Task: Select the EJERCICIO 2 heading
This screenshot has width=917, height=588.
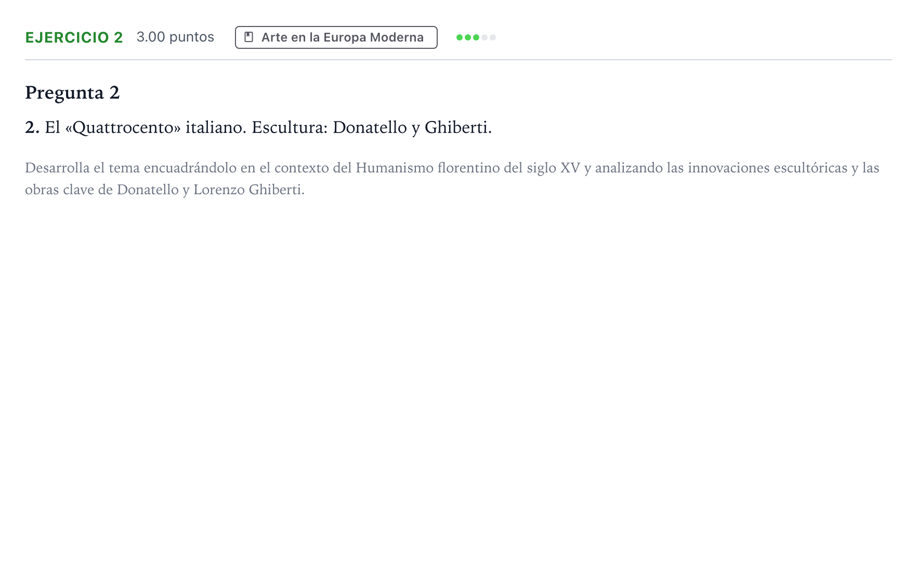Action: pyautogui.click(x=74, y=37)
